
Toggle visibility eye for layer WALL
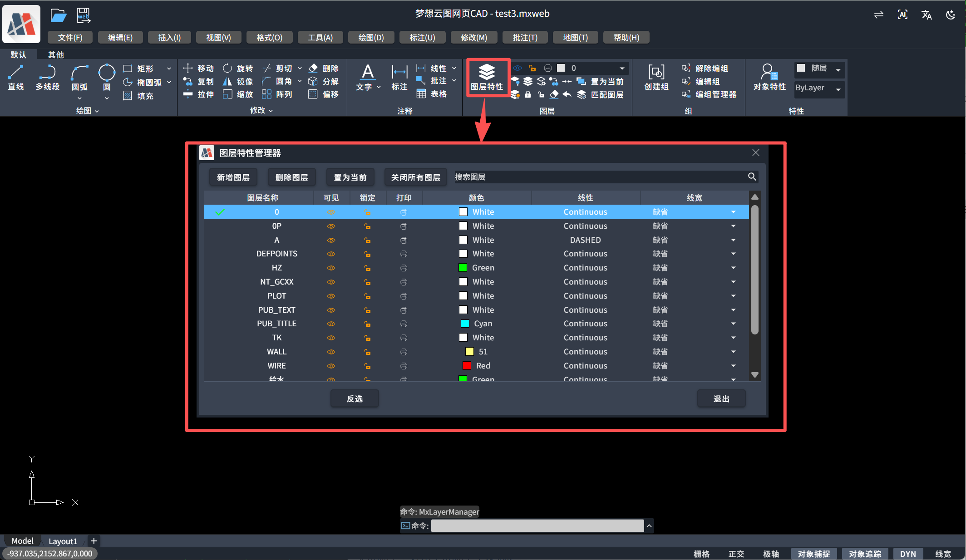click(x=331, y=352)
